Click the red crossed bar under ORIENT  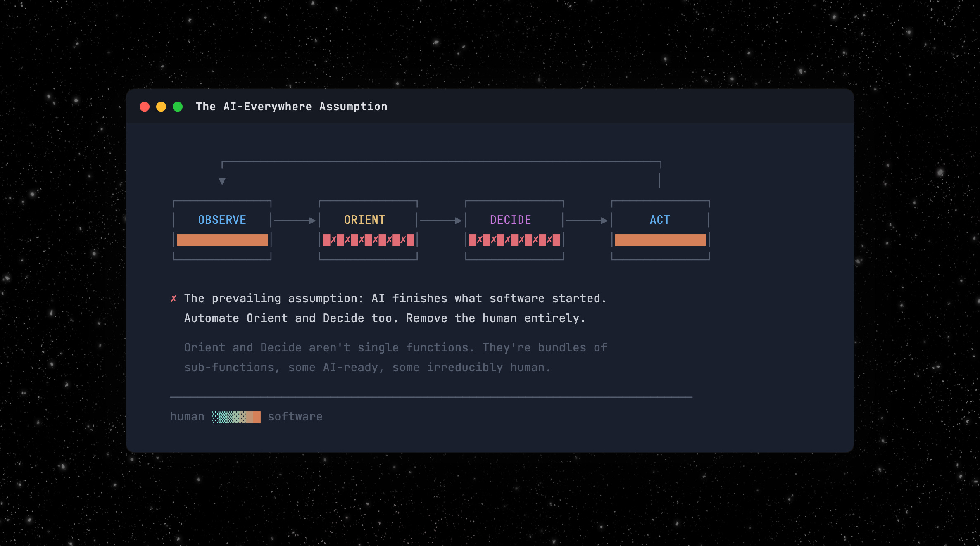tap(368, 240)
